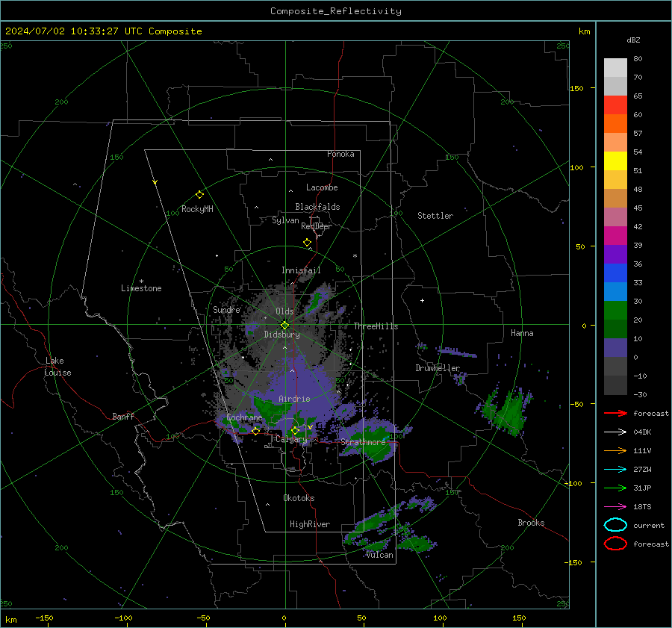This screenshot has width=672, height=628.
Task: Select the bright green 20-30 dBZ swatch
Action: tap(615, 311)
